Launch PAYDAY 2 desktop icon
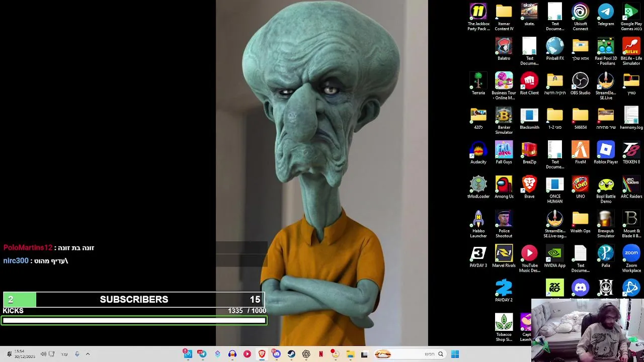This screenshot has width=644, height=362. [x=504, y=291]
